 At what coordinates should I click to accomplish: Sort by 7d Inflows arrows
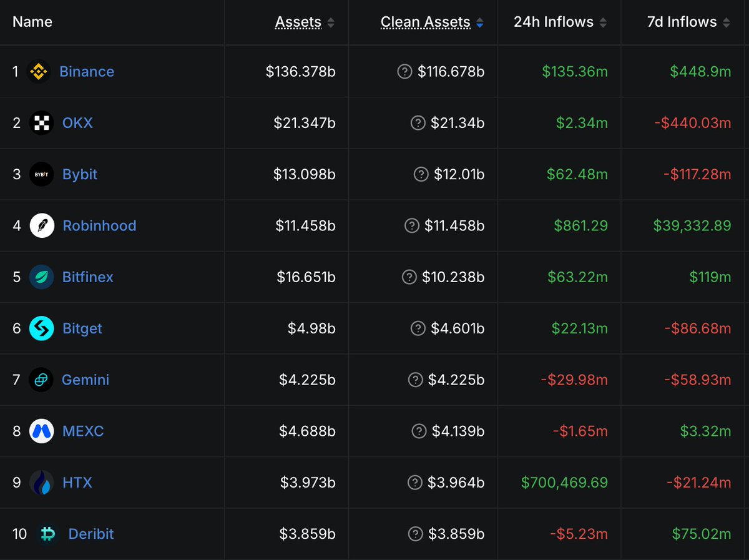pyautogui.click(x=727, y=23)
